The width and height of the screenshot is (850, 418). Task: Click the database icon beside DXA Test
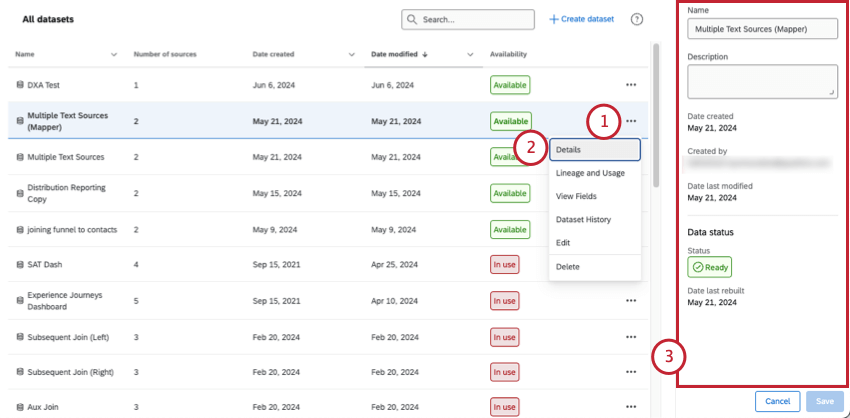point(19,85)
